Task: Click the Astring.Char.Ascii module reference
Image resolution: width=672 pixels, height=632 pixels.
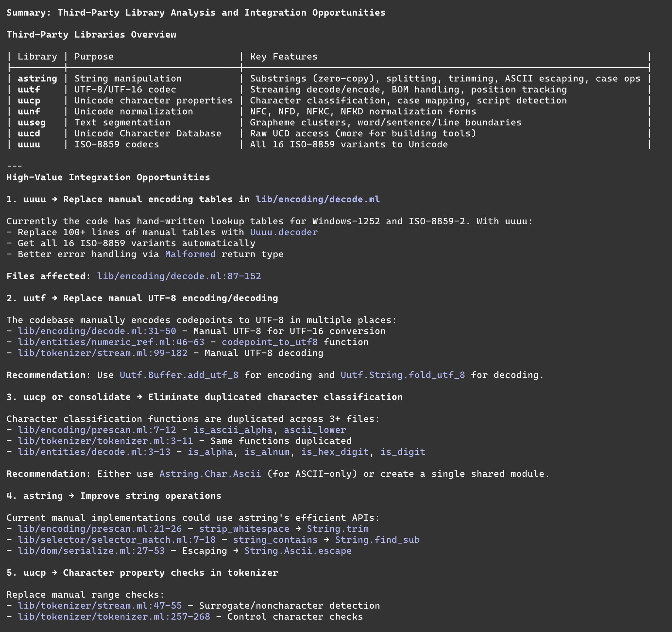Action: [210, 474]
